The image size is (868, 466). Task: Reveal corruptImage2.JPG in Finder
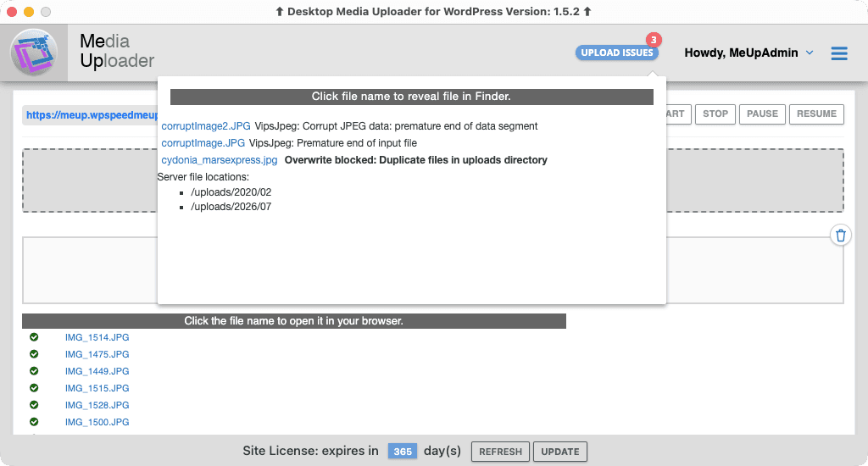coord(206,126)
